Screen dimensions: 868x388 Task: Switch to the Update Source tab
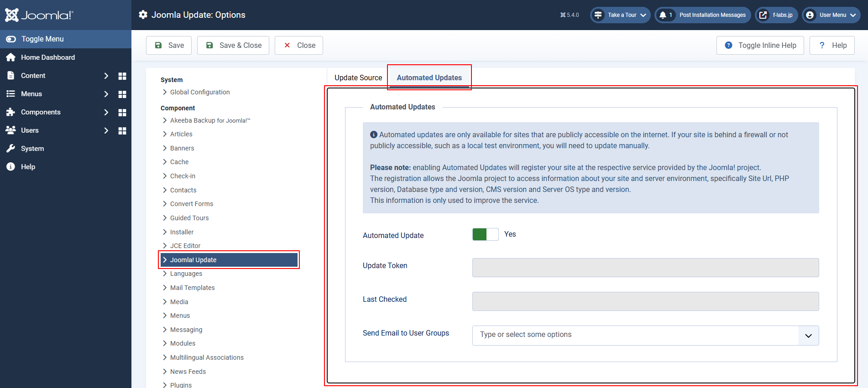(x=358, y=78)
